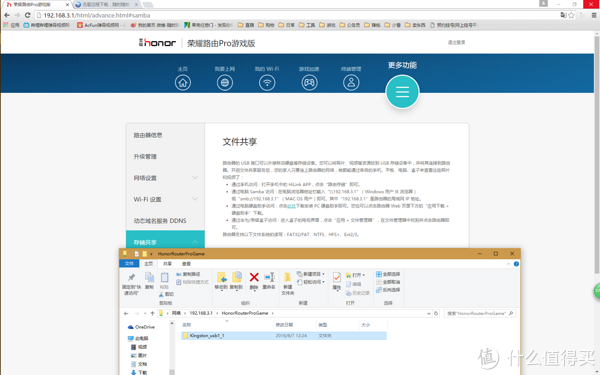Open the Internet access globe icon
This screenshot has width=600, height=375.
click(x=225, y=83)
